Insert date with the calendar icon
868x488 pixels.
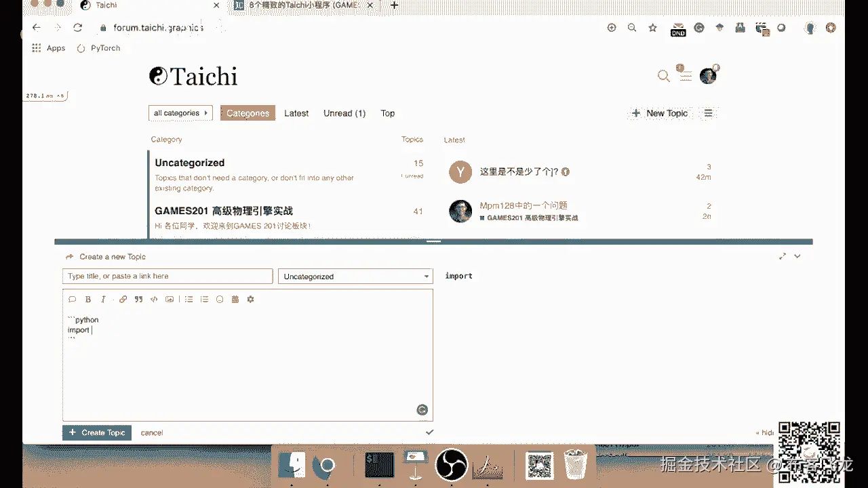tap(235, 299)
